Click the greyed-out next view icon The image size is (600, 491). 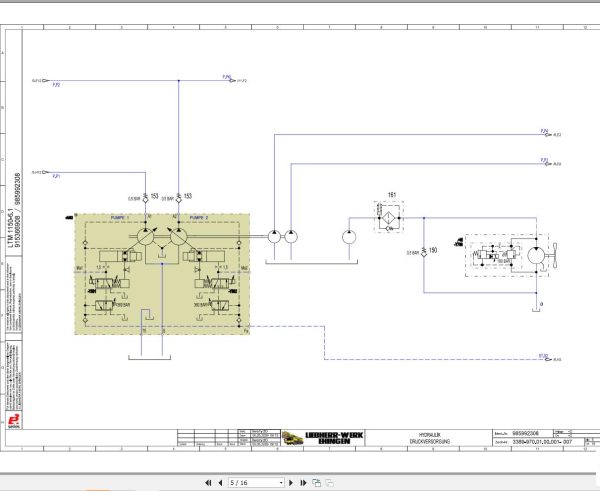[x=329, y=483]
